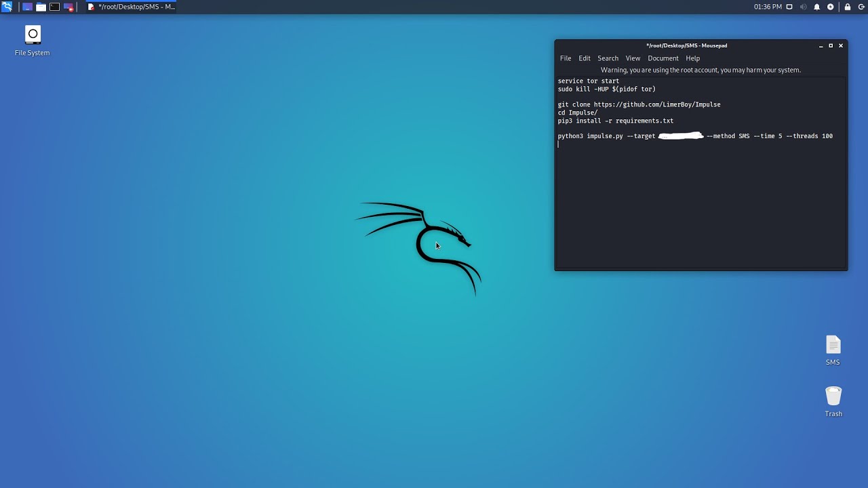
Task: Open the Kali applications menu
Action: (x=7, y=7)
